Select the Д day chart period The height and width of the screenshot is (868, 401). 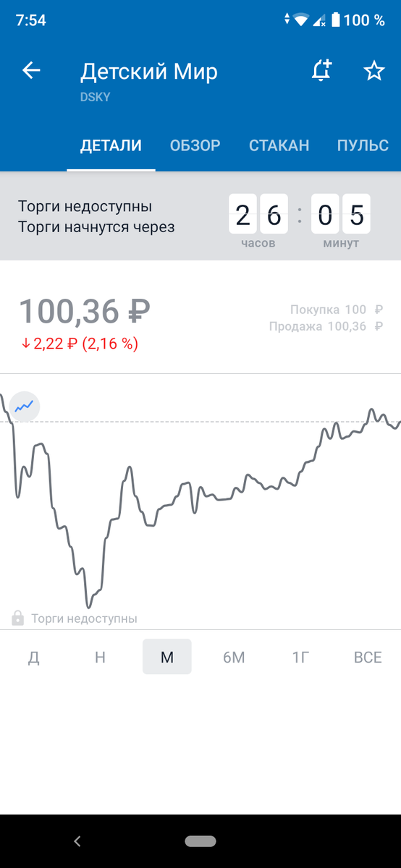[x=33, y=658]
